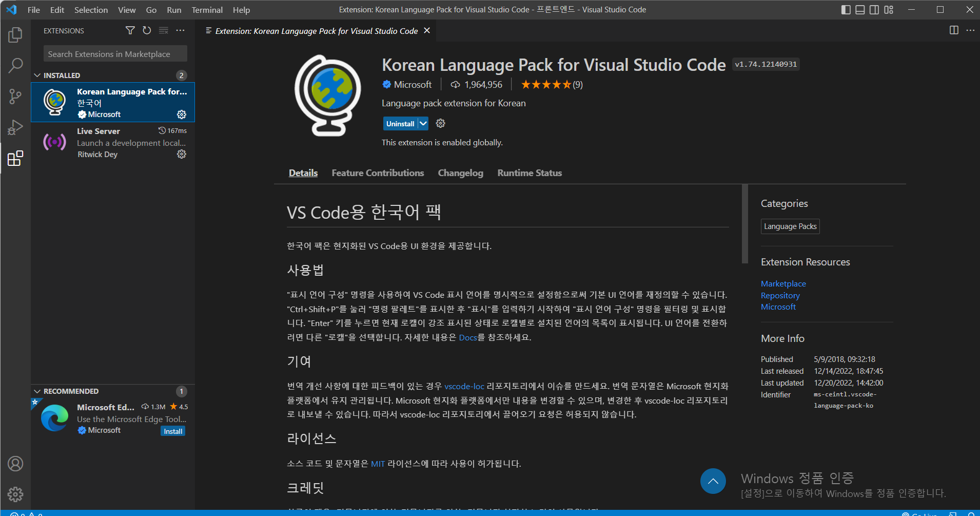Click the readme vertical scrollbar

click(745, 223)
